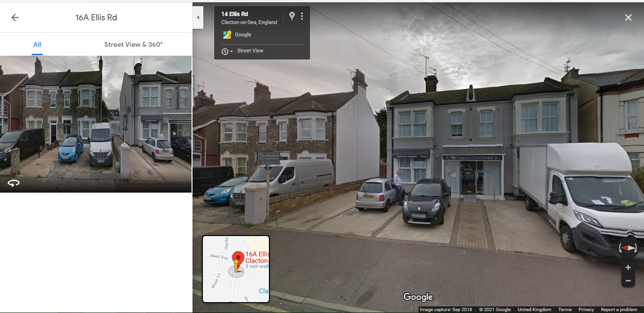Zoom in with the plus button
This screenshot has height=313, width=644.
click(628, 268)
